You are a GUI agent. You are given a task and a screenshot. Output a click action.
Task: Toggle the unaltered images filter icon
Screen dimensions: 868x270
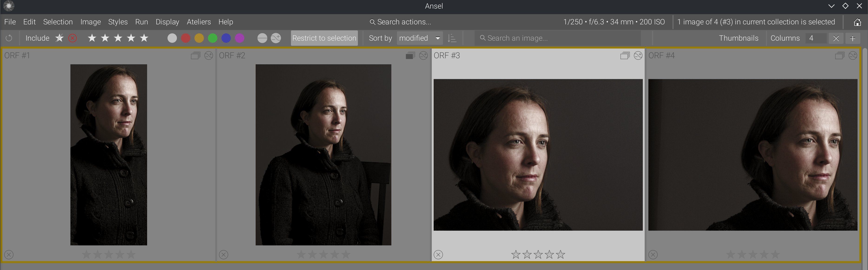(x=262, y=38)
